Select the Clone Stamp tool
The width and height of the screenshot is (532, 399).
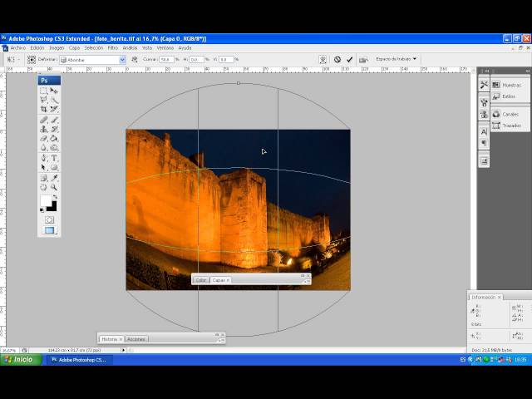pyautogui.click(x=44, y=130)
